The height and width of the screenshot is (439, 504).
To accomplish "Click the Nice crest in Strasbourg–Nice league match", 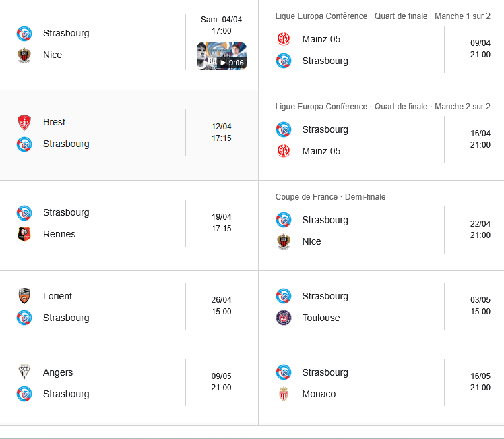I will [24, 55].
